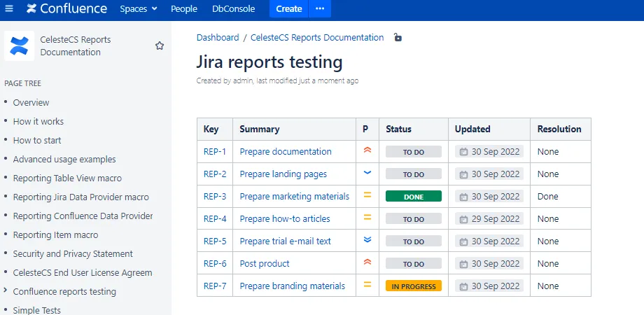The width and height of the screenshot is (644, 315).
Task: Open the Simple Tests page
Action: (37, 311)
